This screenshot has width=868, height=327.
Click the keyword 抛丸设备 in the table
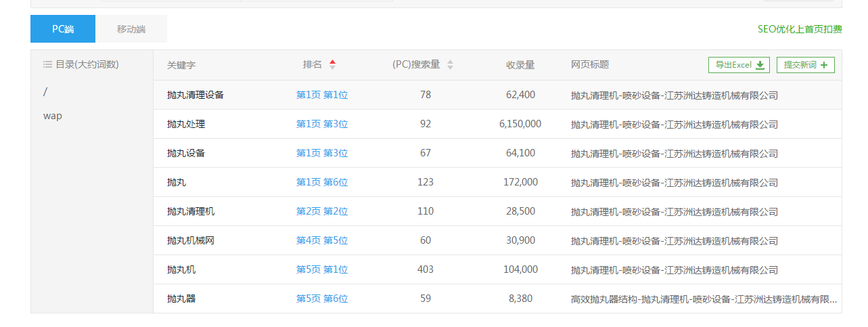(x=186, y=154)
